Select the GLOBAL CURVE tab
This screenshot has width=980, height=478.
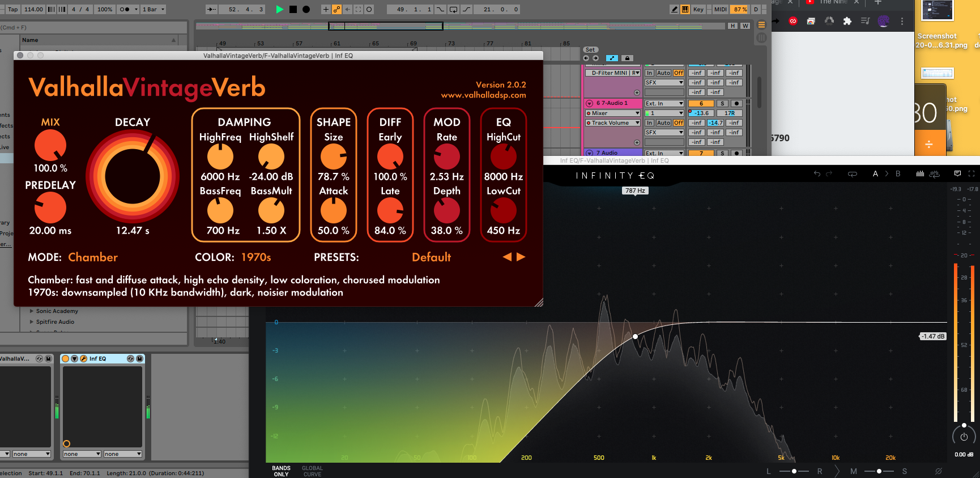312,471
